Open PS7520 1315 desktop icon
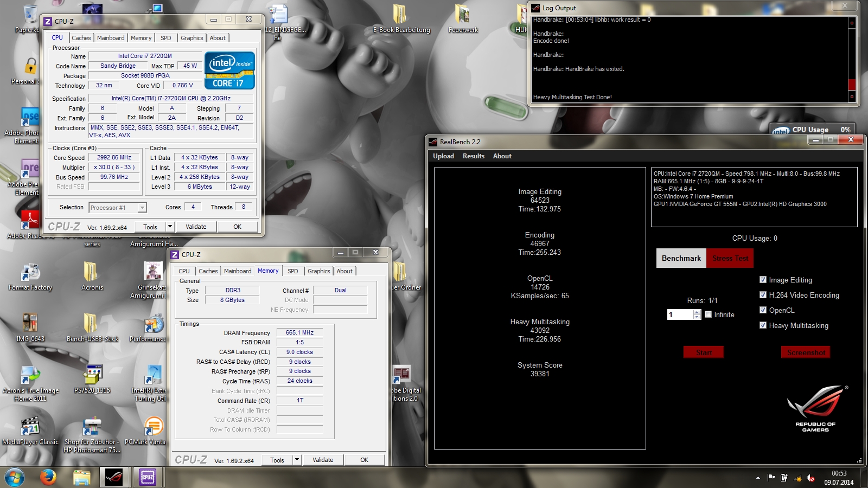Image resolution: width=868 pixels, height=488 pixels. (92, 378)
